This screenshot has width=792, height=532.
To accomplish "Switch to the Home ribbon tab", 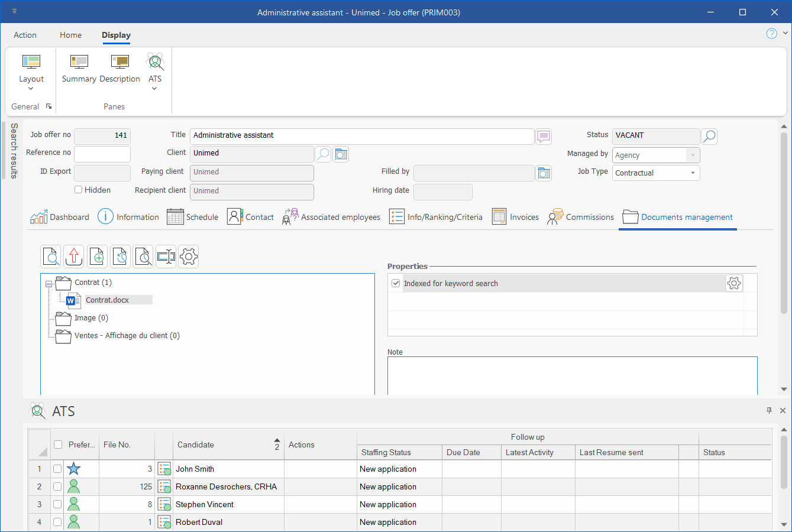I will (x=70, y=35).
